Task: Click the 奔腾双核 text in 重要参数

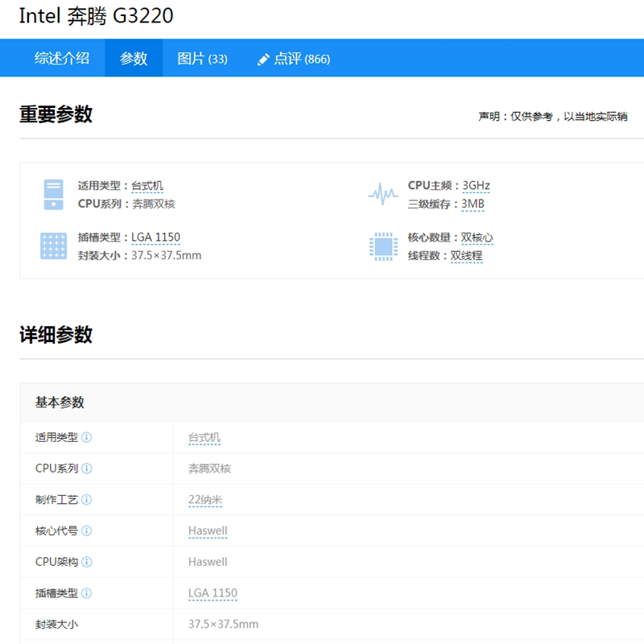Action: click(154, 204)
